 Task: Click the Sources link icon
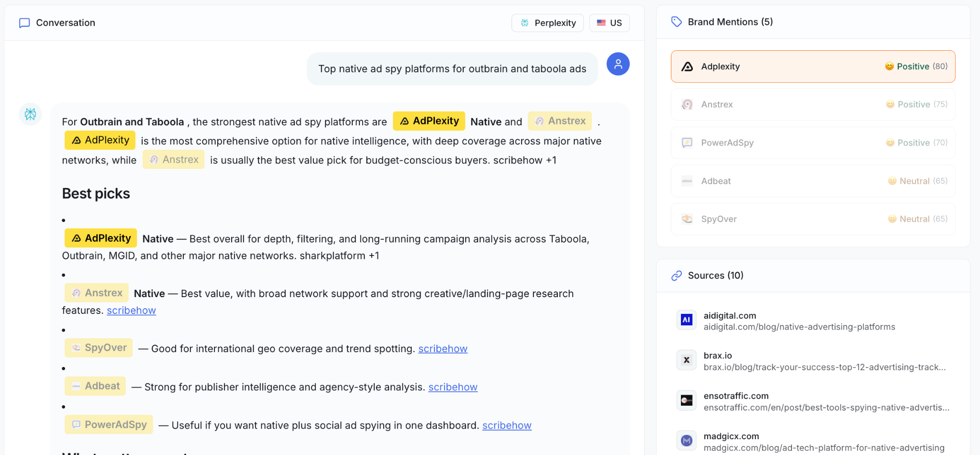coord(677,276)
